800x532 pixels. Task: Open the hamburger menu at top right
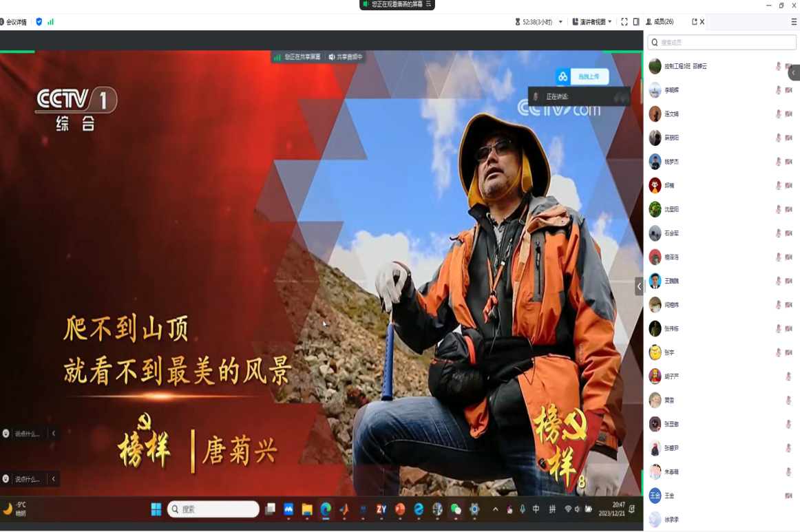click(794, 22)
